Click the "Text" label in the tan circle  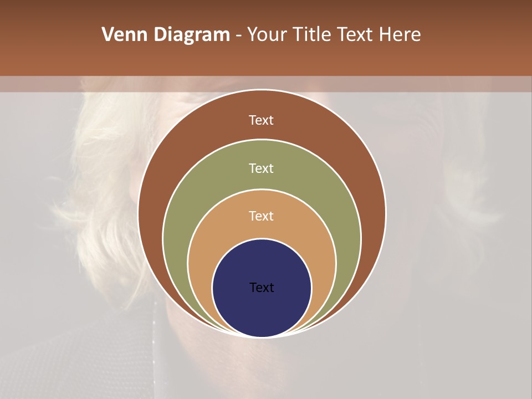261,216
